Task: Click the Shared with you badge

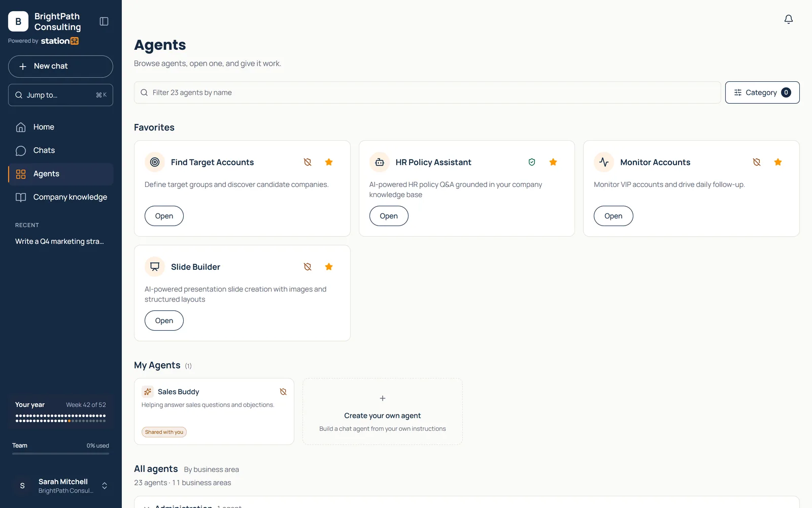Action: [x=164, y=432]
